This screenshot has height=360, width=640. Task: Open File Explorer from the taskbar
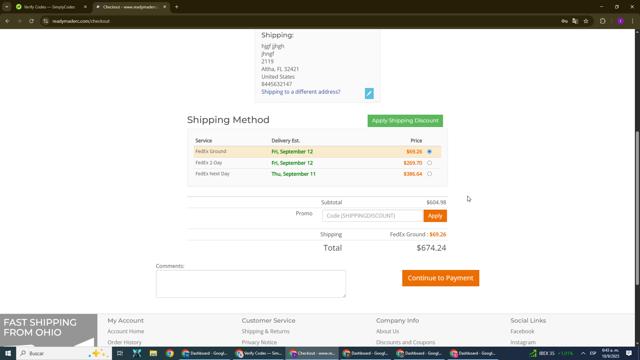coord(153,353)
